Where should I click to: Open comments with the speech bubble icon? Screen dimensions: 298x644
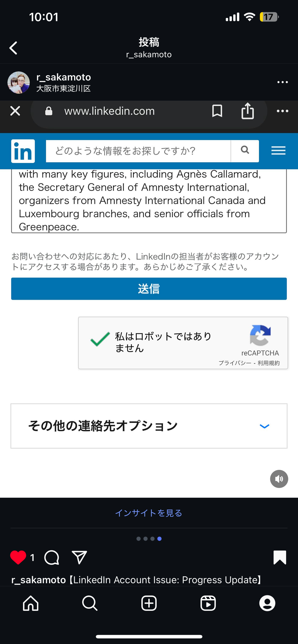tap(52, 557)
